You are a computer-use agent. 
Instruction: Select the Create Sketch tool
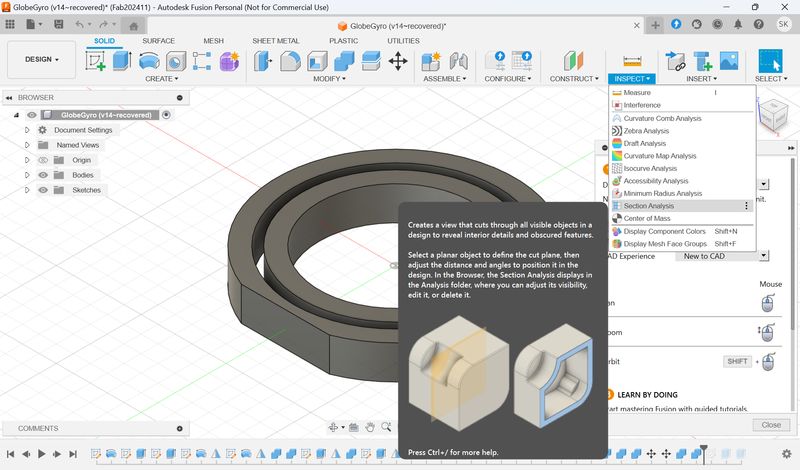coord(95,61)
